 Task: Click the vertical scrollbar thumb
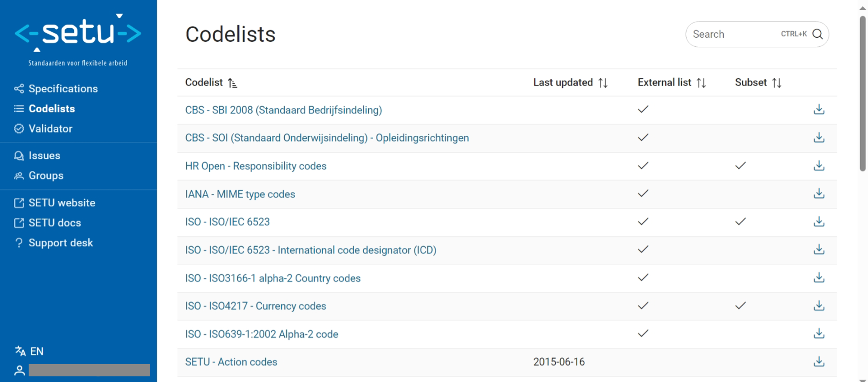(x=863, y=94)
